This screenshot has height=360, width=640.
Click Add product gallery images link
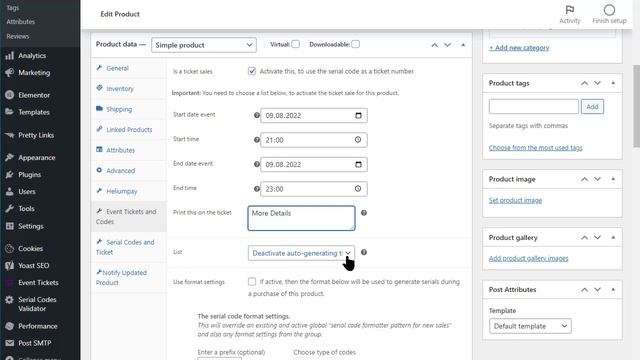(528, 258)
